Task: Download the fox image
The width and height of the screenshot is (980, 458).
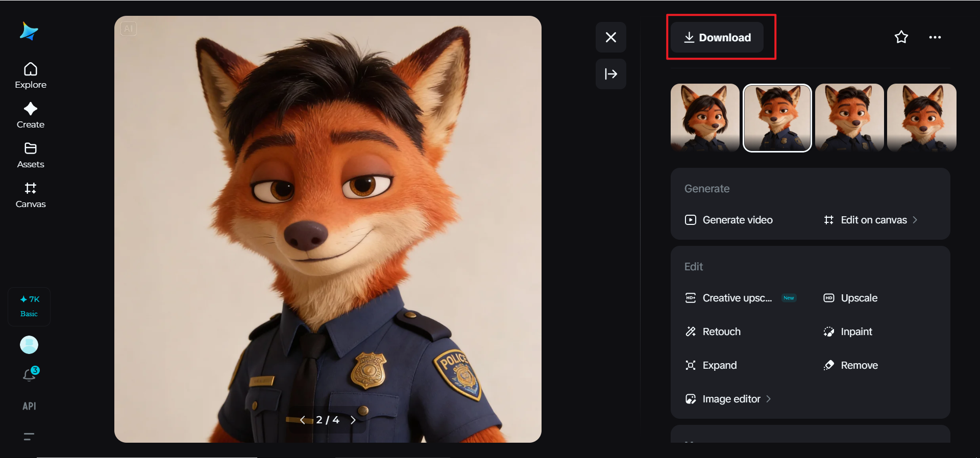Action: [x=717, y=37]
